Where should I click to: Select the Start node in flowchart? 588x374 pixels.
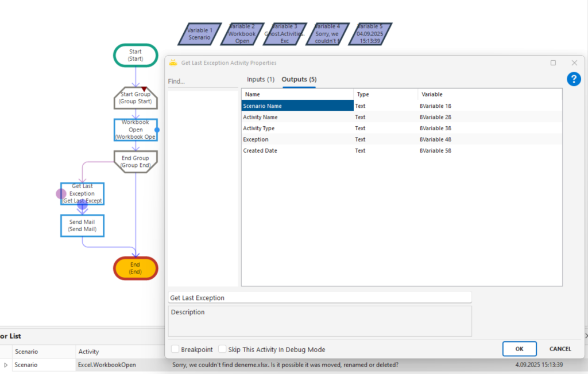[x=136, y=55]
